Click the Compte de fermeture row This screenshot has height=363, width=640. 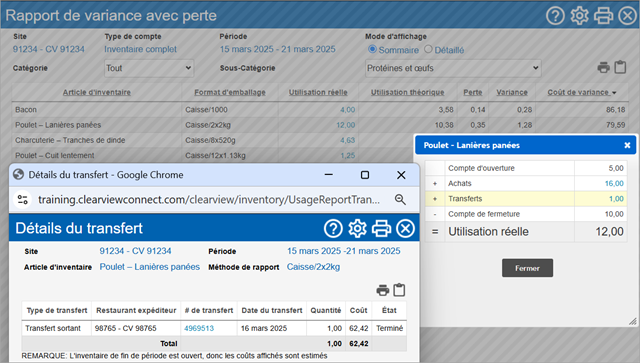tap(526, 214)
